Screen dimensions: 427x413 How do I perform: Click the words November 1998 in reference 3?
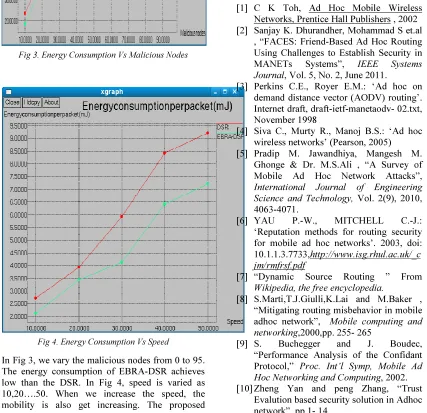pos(285,120)
